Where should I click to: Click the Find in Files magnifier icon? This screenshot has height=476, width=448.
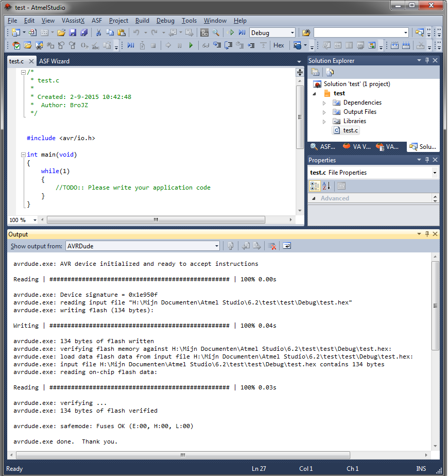click(x=216, y=32)
